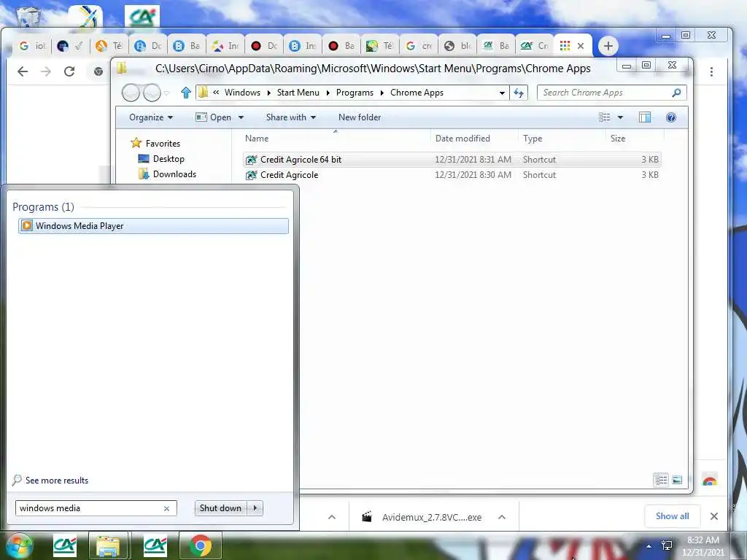Click search magnifier in Search Chrome Apps

(x=676, y=93)
